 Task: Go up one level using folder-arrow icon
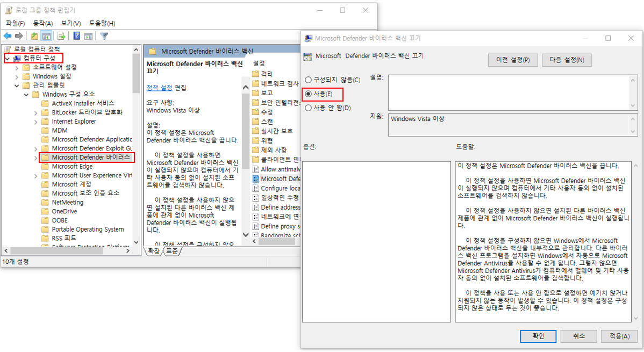(34, 36)
